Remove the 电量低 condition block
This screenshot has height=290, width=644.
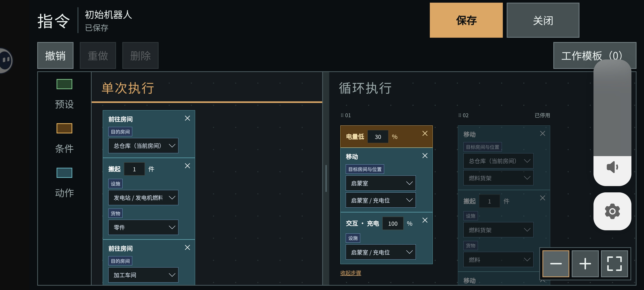[425, 133]
